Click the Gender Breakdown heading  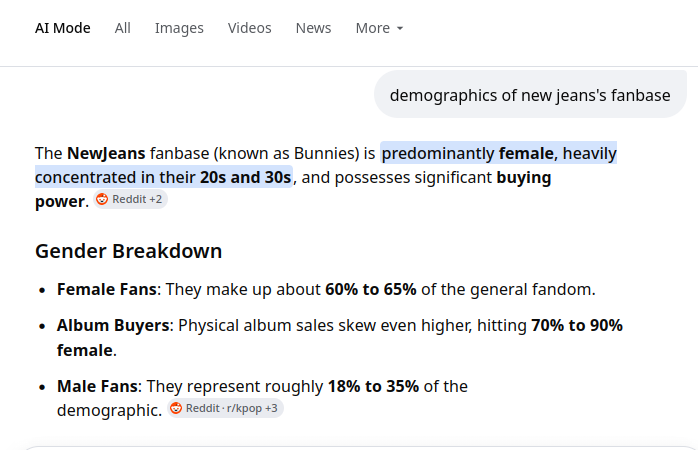[129, 251]
